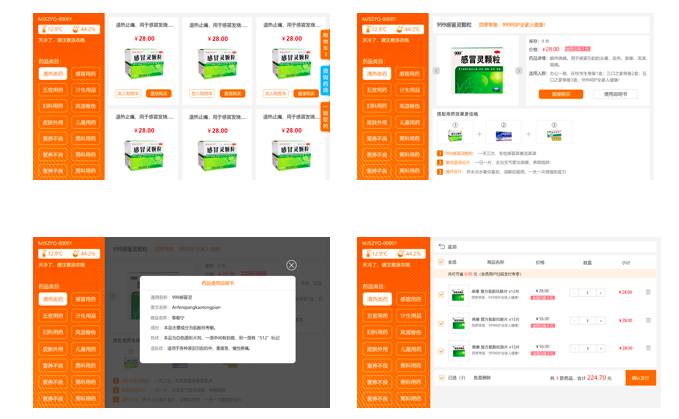Click the humidity droplet icon on the product list screen

coord(76,29)
